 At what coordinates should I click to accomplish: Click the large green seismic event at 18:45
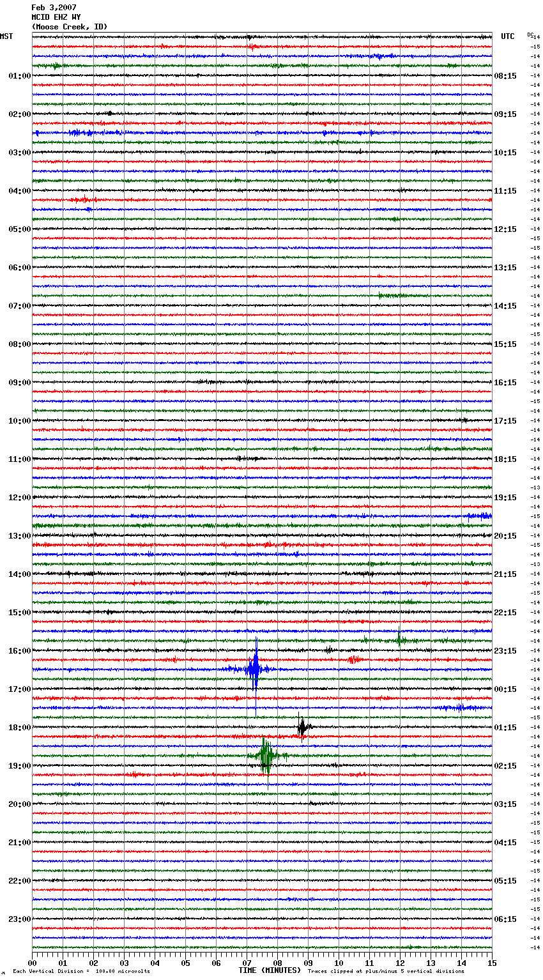pos(265,756)
